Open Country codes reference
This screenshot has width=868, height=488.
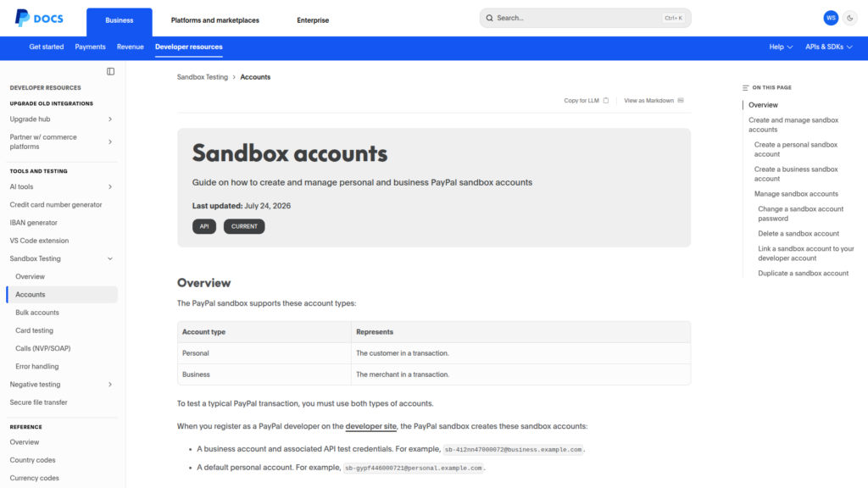[x=33, y=460]
